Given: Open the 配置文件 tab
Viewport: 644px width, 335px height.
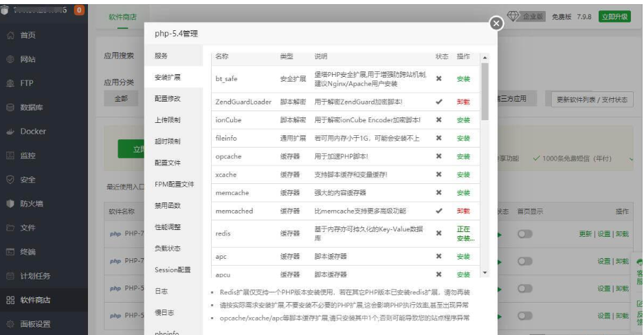Looking at the screenshot, I should pyautogui.click(x=174, y=163).
